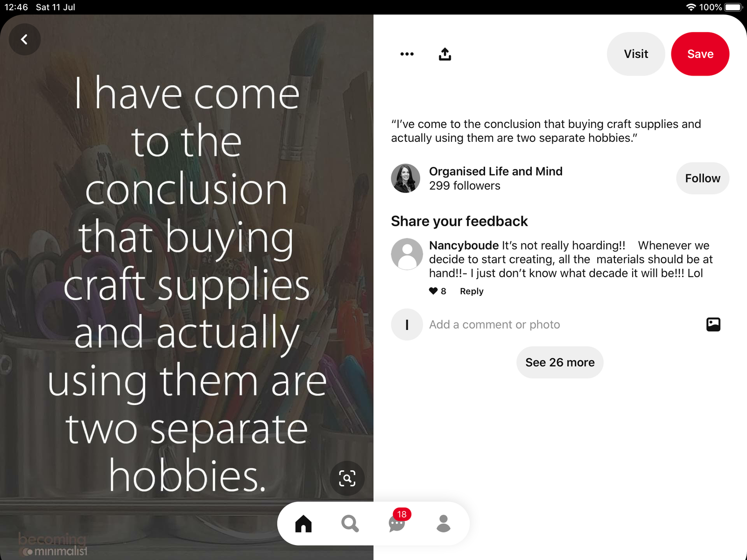Go to the Home tab
747x560 pixels.
[303, 524]
